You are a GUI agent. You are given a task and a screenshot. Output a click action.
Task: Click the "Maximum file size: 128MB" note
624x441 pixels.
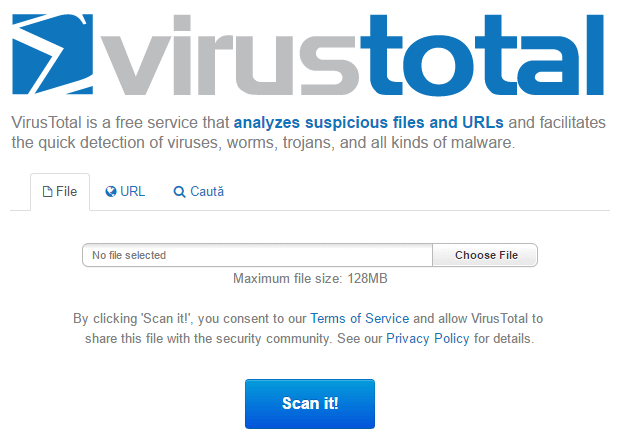(310, 278)
